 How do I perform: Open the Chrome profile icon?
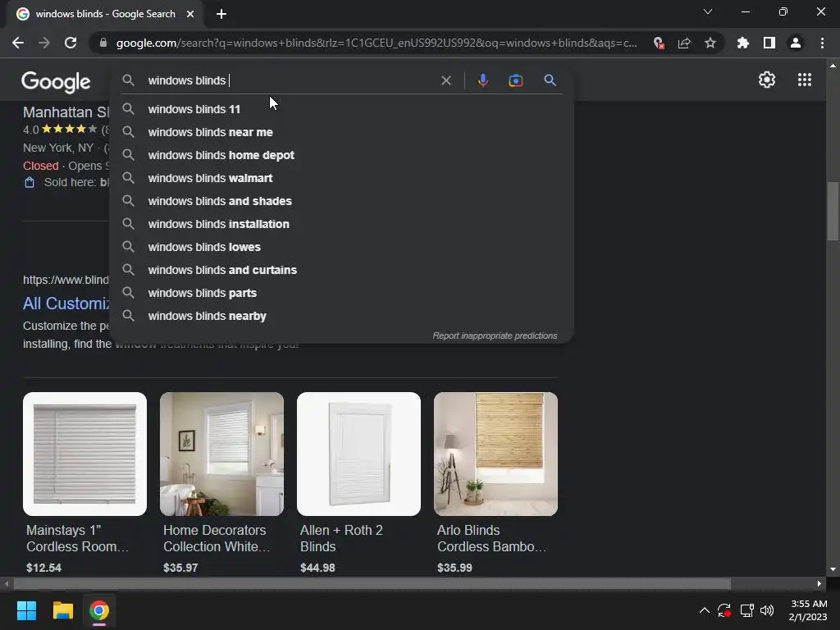(796, 43)
